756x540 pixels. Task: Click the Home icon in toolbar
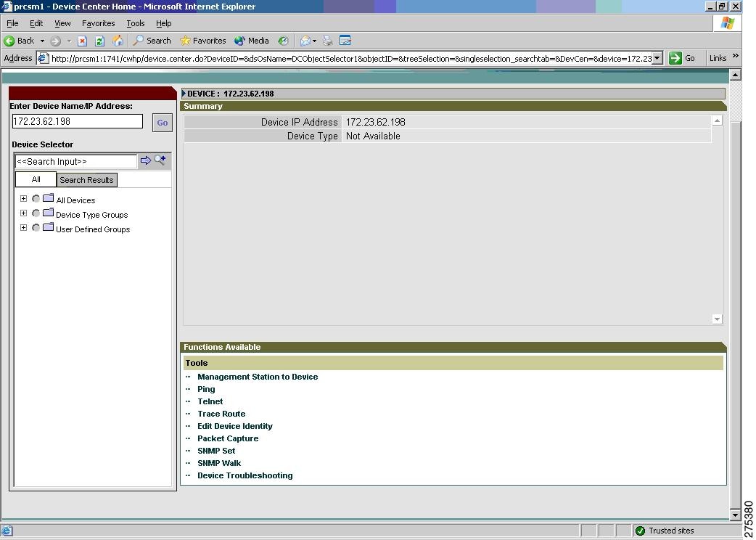pos(118,41)
